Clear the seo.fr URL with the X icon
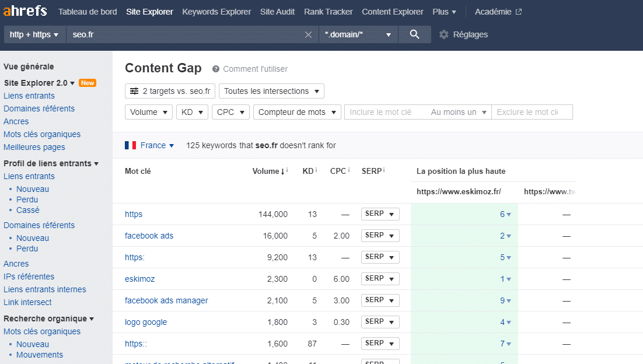 pos(309,34)
